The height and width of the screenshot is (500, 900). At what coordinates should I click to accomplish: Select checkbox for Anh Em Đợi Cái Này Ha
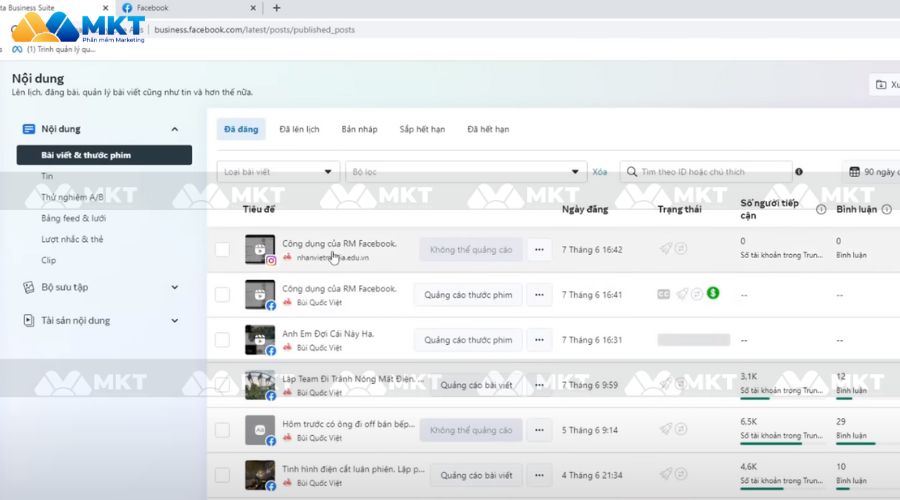[x=222, y=340]
